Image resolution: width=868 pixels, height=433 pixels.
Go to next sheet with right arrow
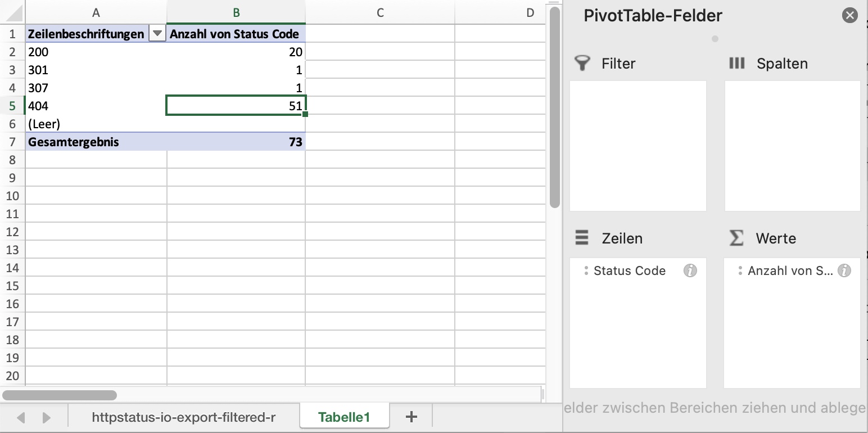click(x=47, y=417)
